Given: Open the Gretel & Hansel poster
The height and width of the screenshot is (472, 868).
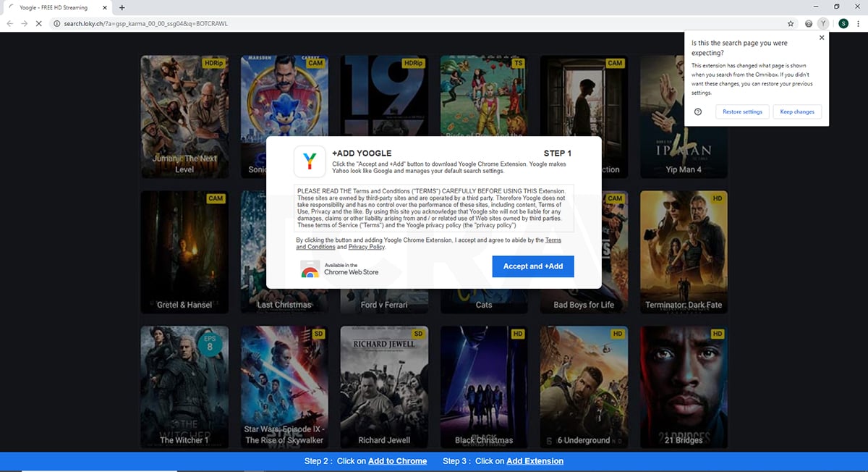Looking at the screenshot, I should pos(184,252).
